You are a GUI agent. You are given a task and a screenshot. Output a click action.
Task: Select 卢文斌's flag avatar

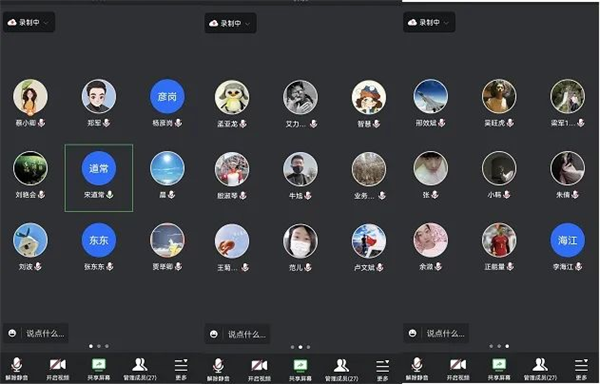(x=369, y=241)
